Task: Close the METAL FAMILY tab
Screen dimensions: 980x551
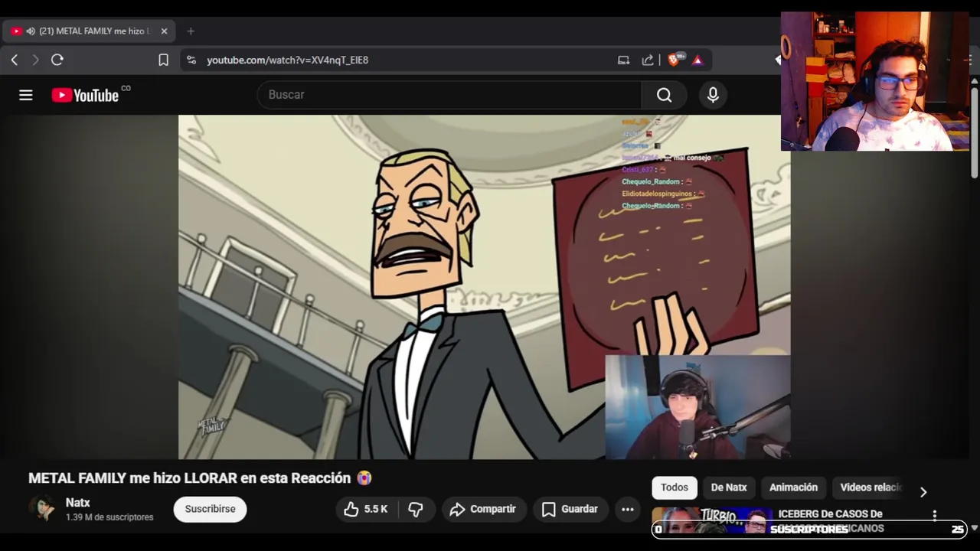Action: (x=164, y=31)
